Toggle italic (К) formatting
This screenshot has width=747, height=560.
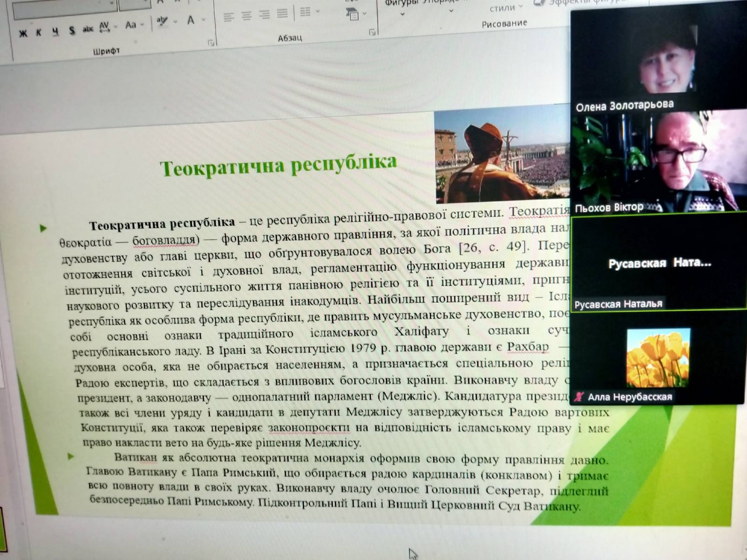click(x=39, y=32)
